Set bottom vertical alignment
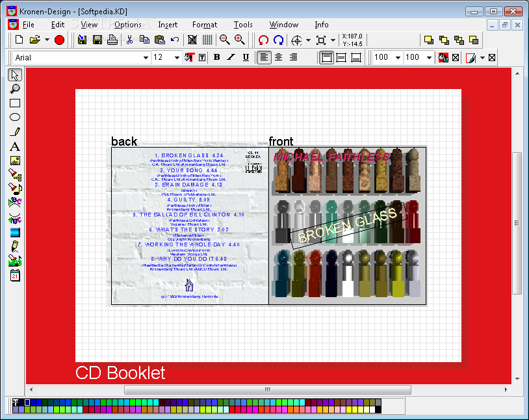 coord(356,58)
